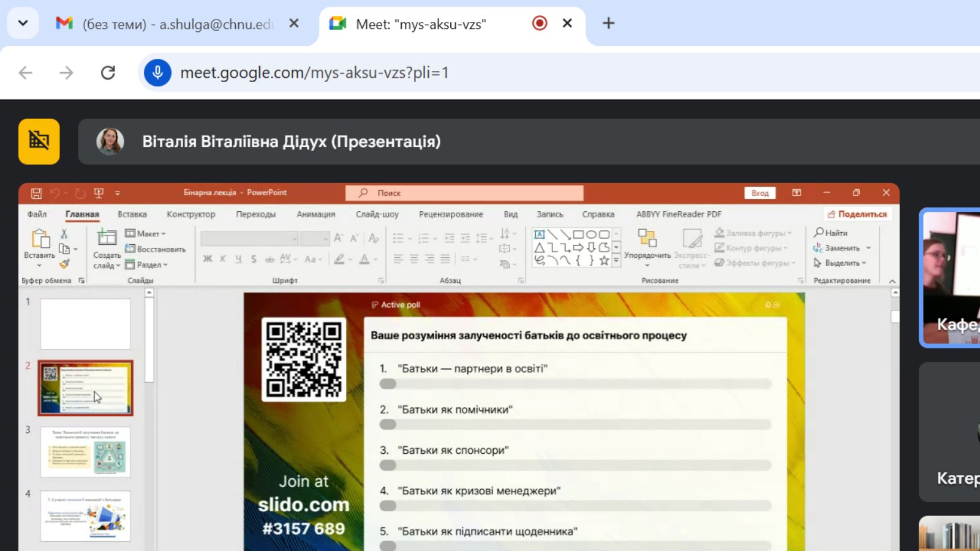980x551 pixels.
Task: Open the Вставка ribbon tab
Action: 132,214
